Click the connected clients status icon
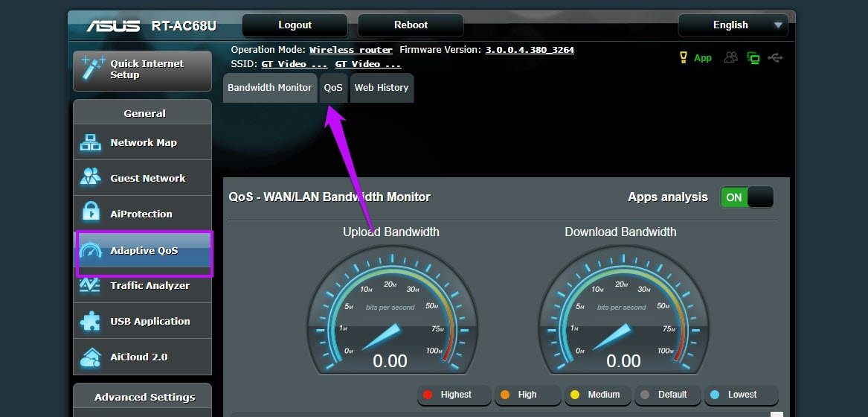The image size is (868, 417). (x=731, y=57)
